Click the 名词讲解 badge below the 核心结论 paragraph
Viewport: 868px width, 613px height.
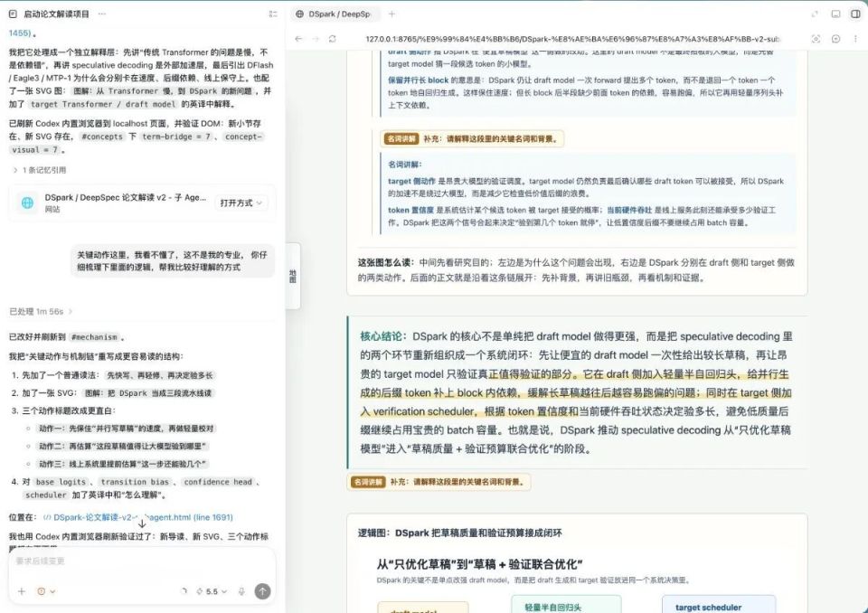coord(368,482)
